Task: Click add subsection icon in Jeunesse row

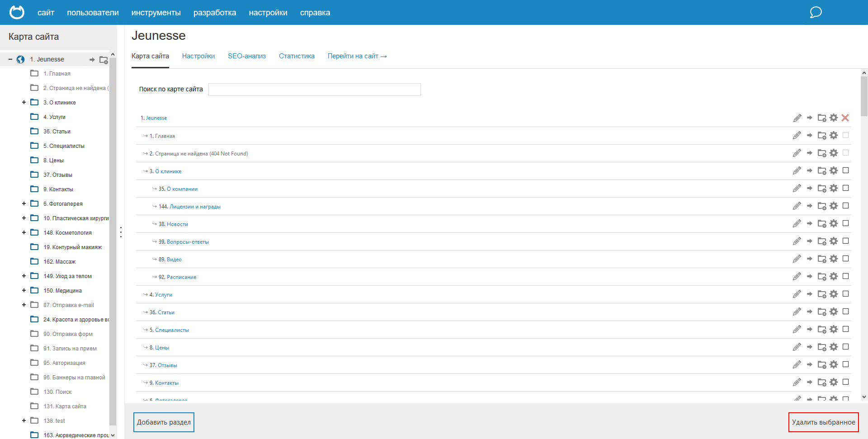Action: click(x=822, y=118)
